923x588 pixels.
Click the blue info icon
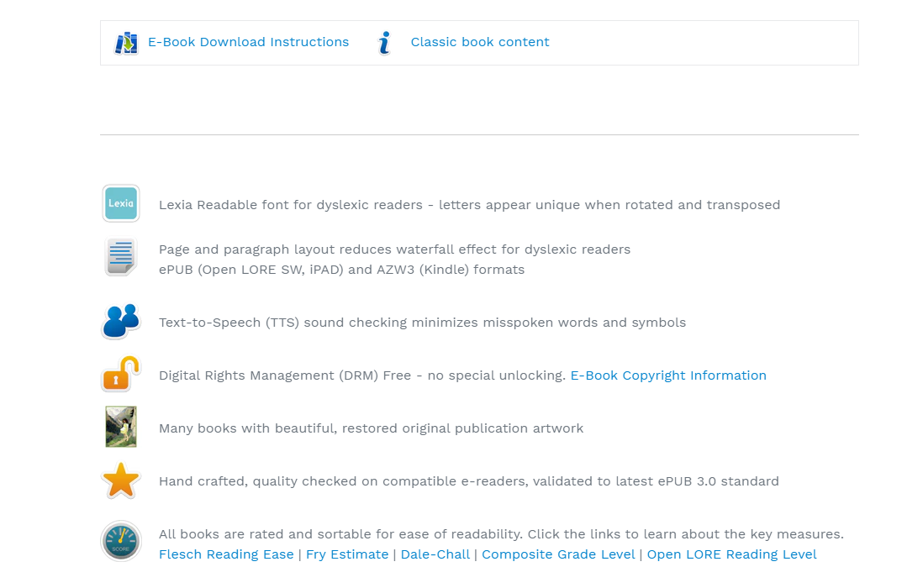[x=384, y=43]
